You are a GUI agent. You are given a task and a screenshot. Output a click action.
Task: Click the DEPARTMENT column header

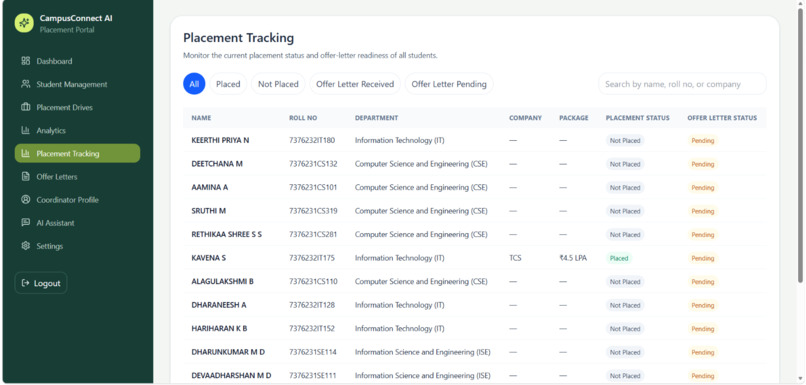tap(376, 118)
